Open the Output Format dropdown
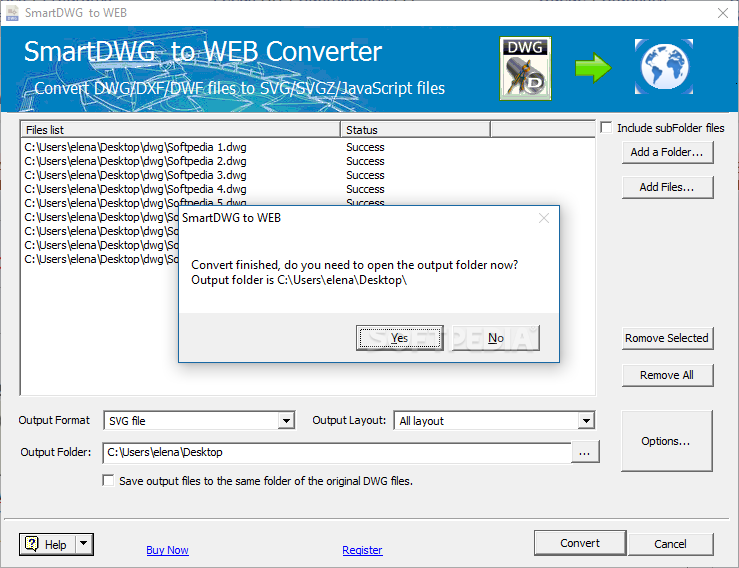739x568 pixels. pyautogui.click(x=286, y=420)
